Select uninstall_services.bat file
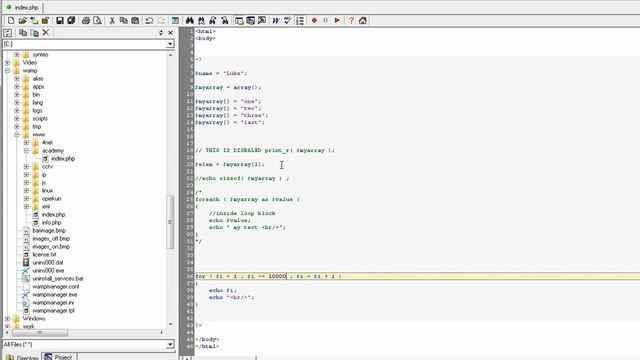The width and height of the screenshot is (640, 360). (x=58, y=278)
